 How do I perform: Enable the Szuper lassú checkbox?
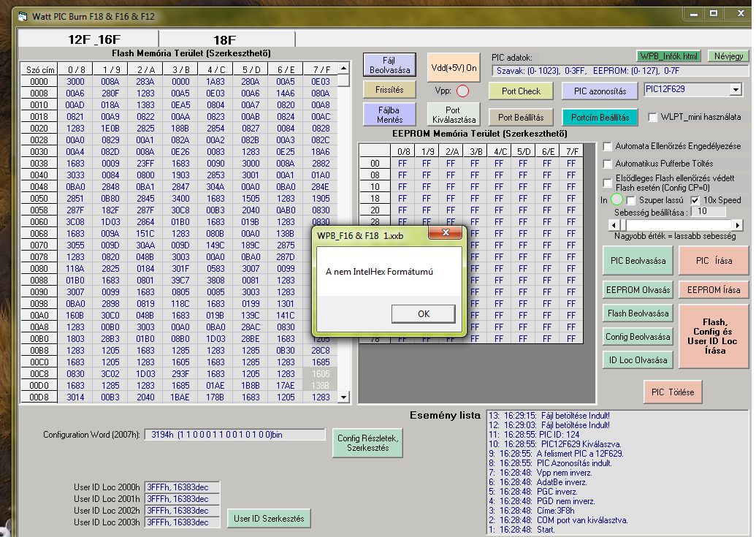point(630,200)
